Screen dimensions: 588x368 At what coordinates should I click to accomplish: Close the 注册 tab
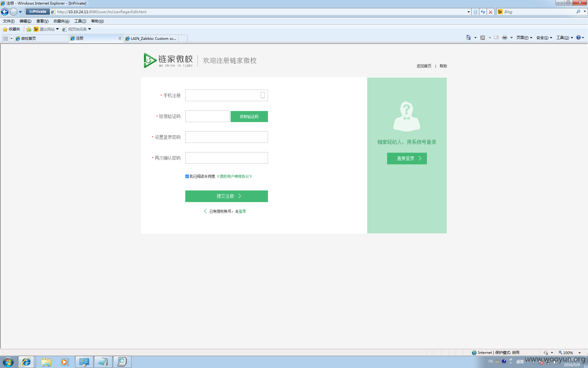click(x=120, y=38)
